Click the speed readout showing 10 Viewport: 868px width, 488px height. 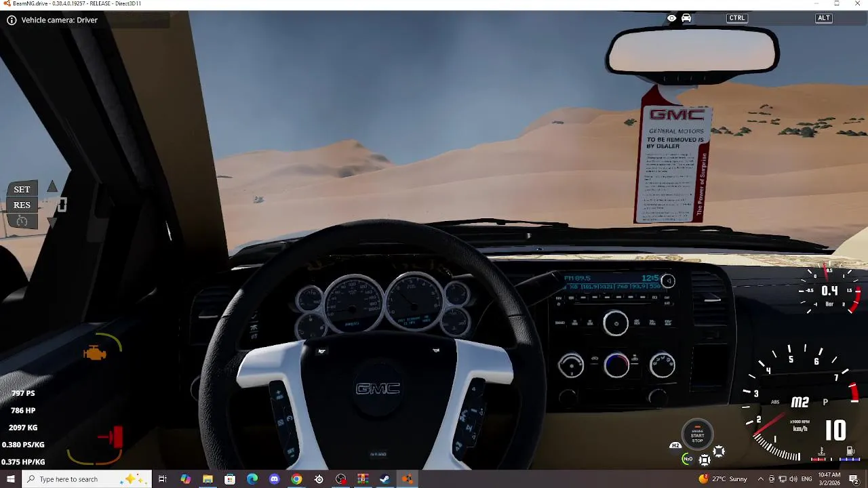(x=835, y=430)
